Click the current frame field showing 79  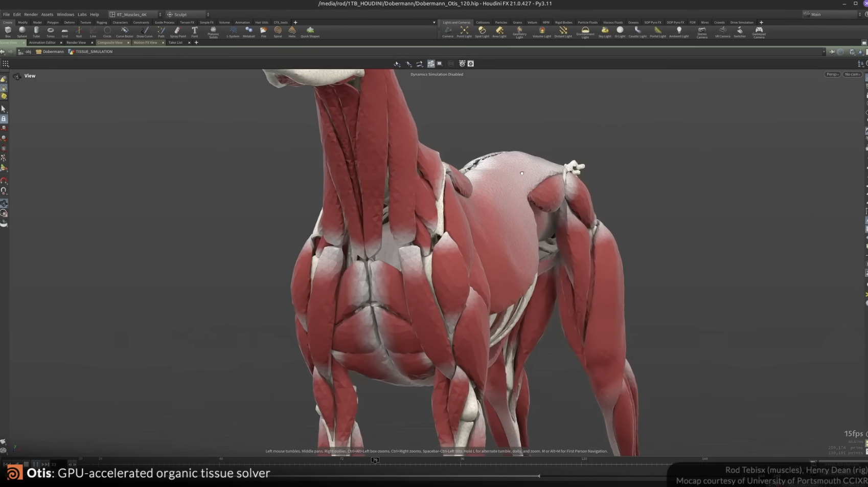pyautogui.click(x=375, y=460)
